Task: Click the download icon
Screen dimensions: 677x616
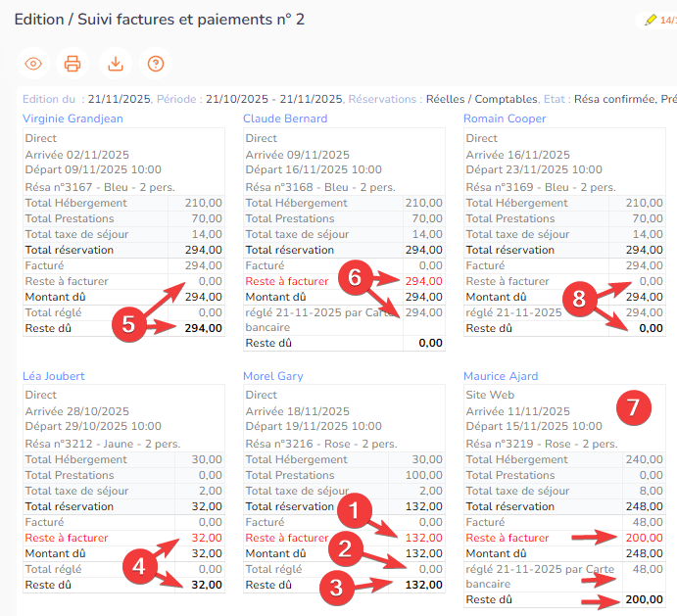Action: (116, 64)
